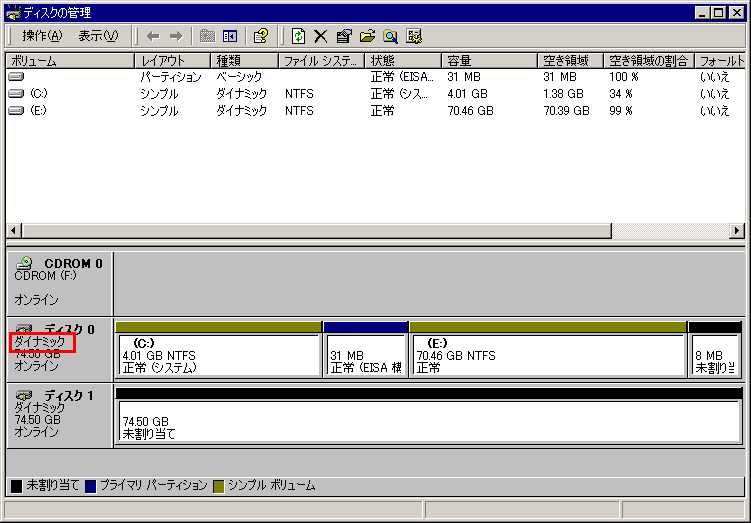
Task: Click the Back arrow toolbar icon
Action: point(153,36)
